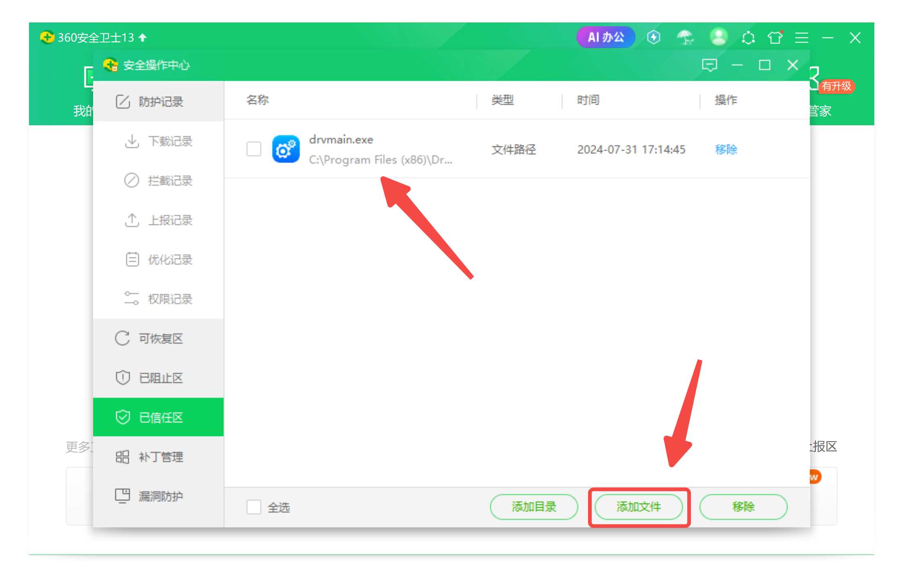Click the 安全操作中心 title logo icon
909x588 pixels.
pyautogui.click(x=111, y=65)
